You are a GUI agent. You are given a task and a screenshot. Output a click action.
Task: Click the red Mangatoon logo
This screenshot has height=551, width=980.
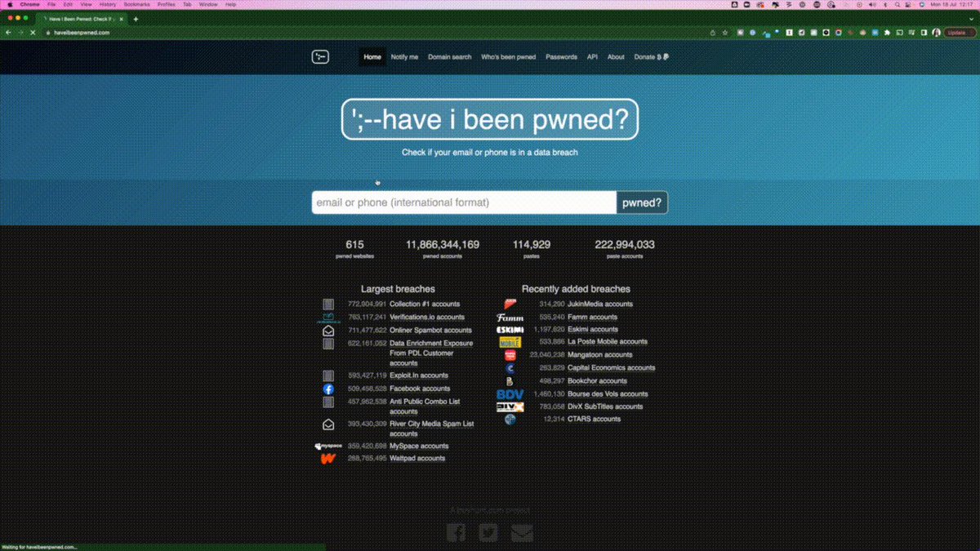pyautogui.click(x=510, y=355)
